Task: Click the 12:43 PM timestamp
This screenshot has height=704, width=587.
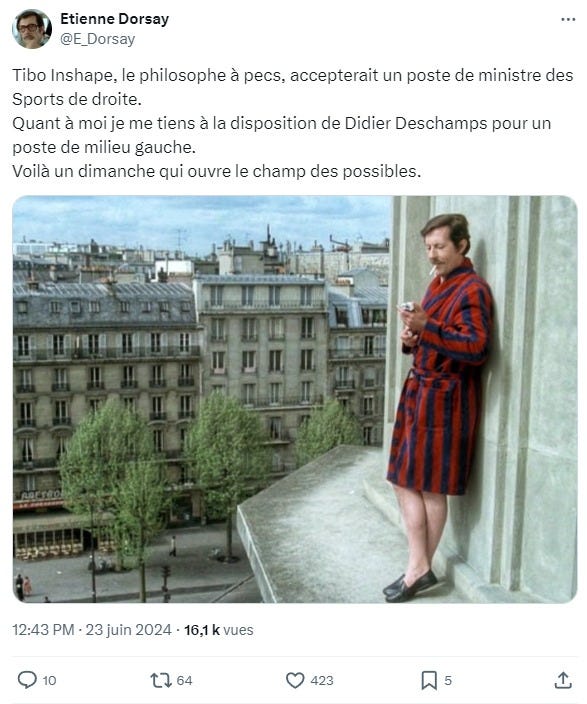Action: click(43, 629)
